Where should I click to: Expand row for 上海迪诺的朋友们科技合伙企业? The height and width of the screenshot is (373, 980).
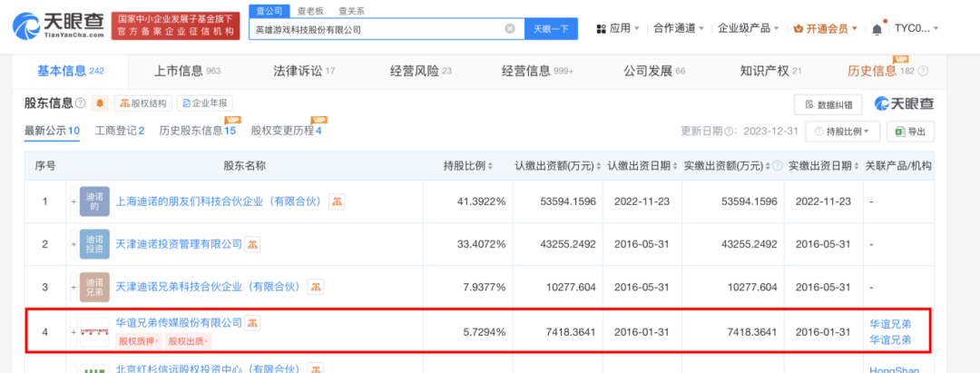point(73,201)
